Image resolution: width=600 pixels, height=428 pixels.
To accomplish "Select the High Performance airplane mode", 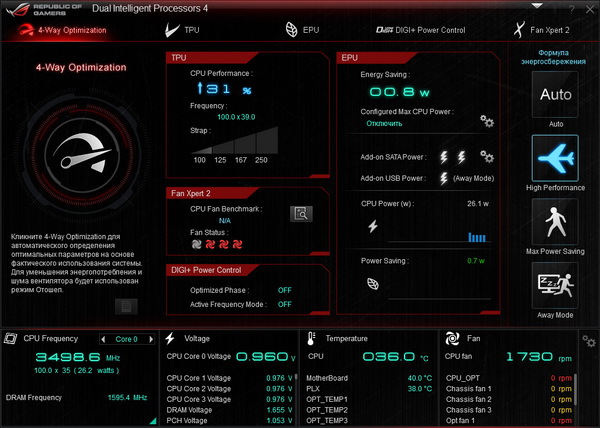I will click(555, 158).
